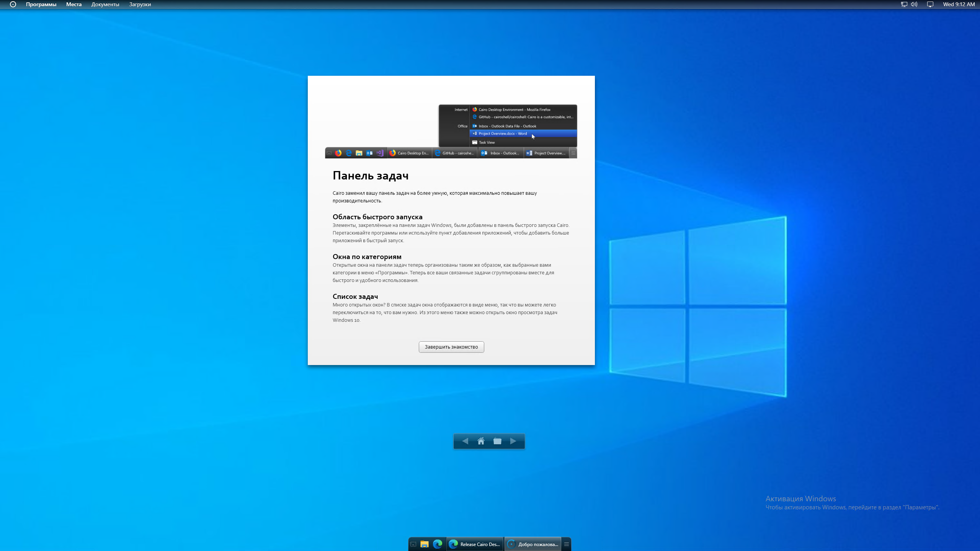Open the Программы menu
This screenshot has width=980, height=551.
tap(41, 5)
